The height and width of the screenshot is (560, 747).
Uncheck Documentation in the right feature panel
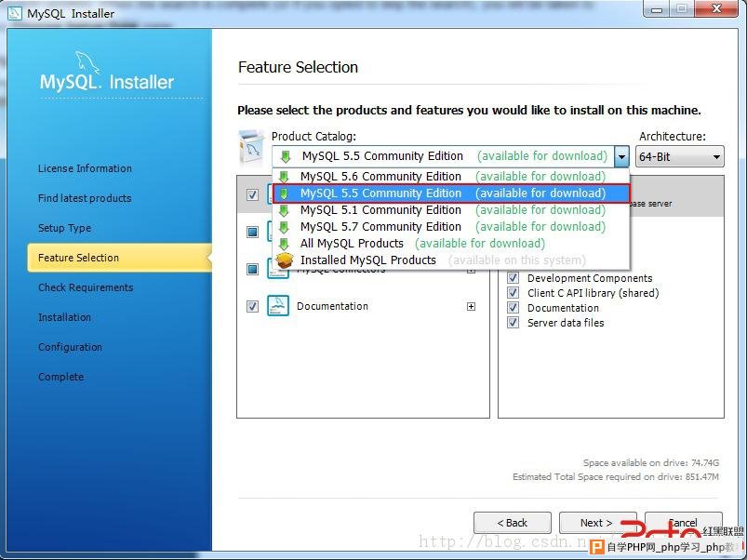514,308
